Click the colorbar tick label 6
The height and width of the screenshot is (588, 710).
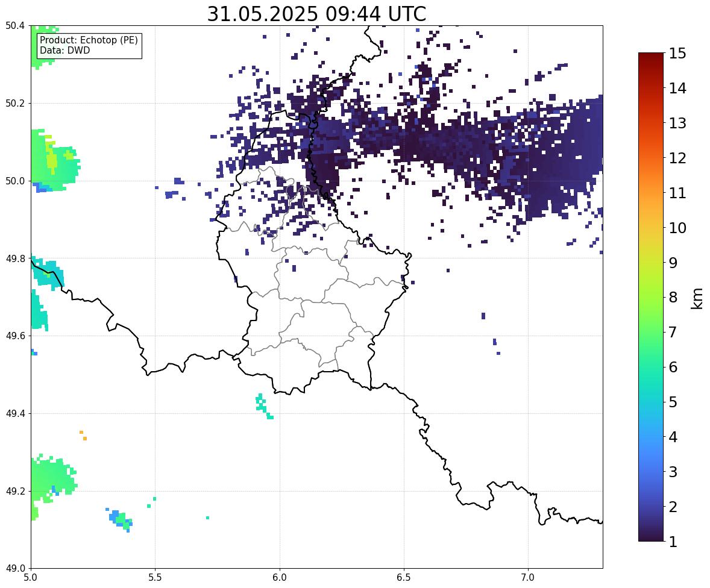click(673, 367)
